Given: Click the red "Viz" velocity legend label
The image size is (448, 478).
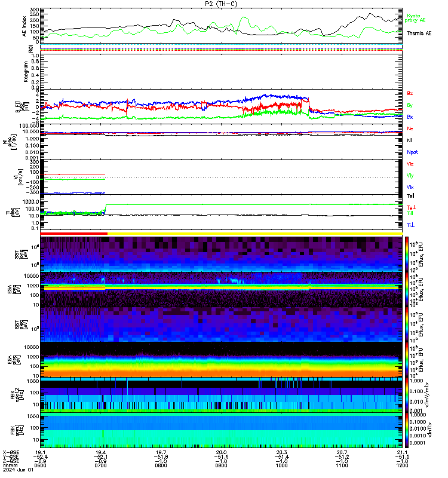Looking at the screenshot, I should coord(410,164).
